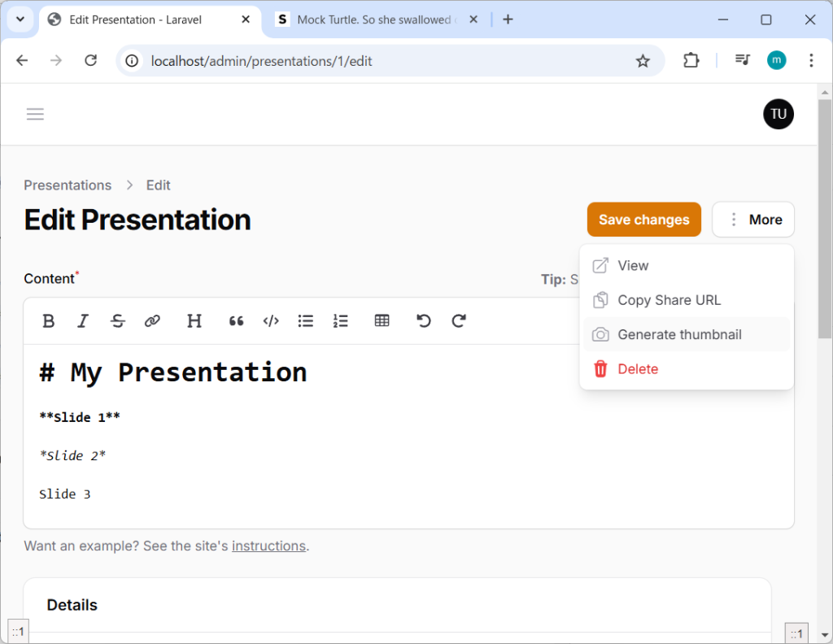Insert a blockquote with the quote icon
This screenshot has height=644, width=833.
coord(237,321)
